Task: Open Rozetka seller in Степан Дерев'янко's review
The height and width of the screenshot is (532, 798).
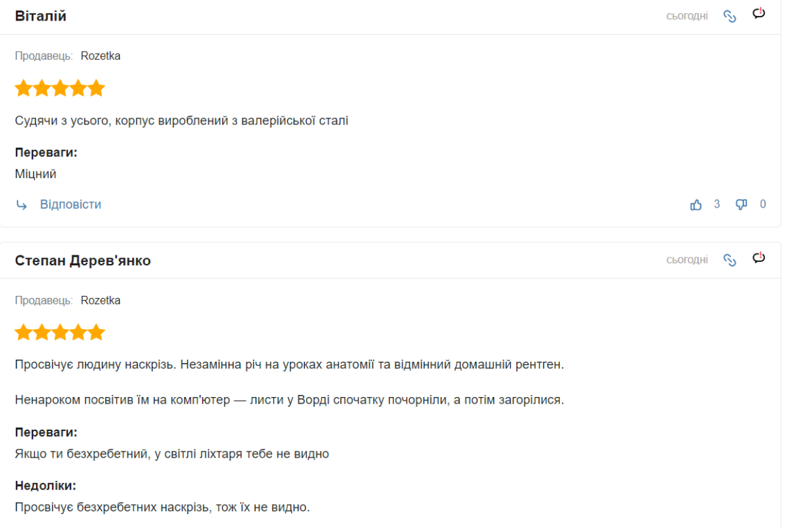Action: click(100, 301)
